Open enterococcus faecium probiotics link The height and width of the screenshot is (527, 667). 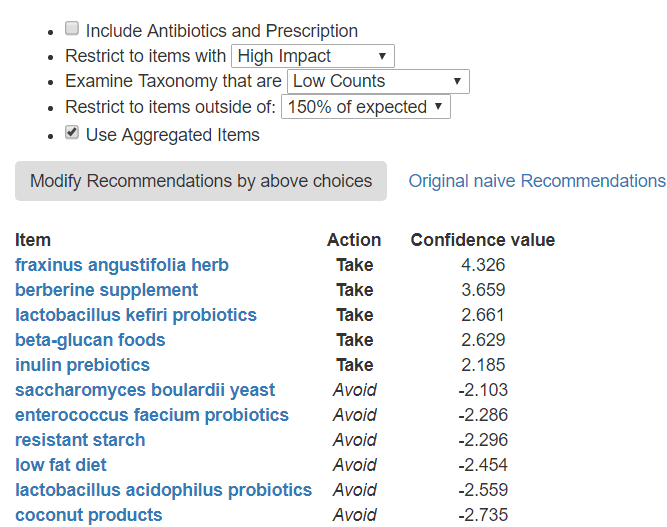152,415
